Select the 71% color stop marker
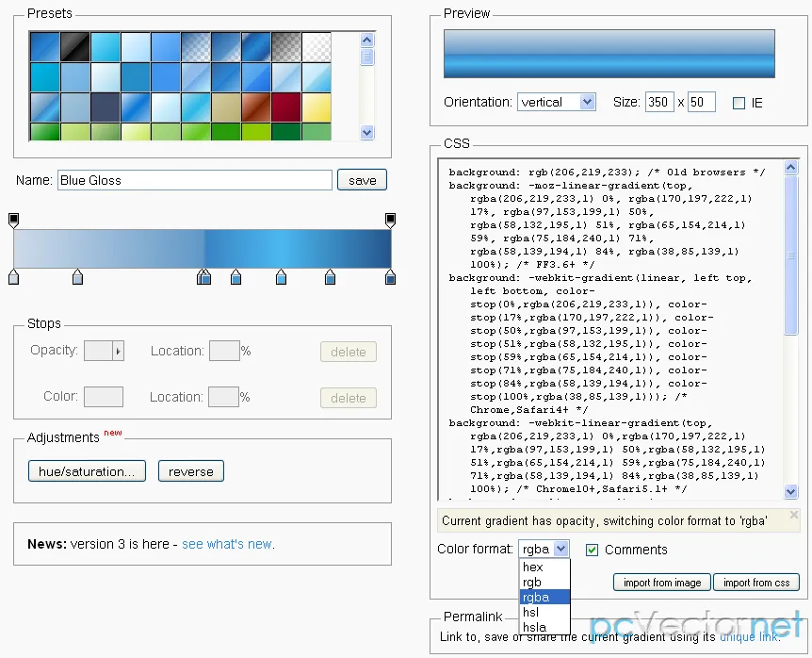This screenshot has height=658, width=812. (282, 277)
